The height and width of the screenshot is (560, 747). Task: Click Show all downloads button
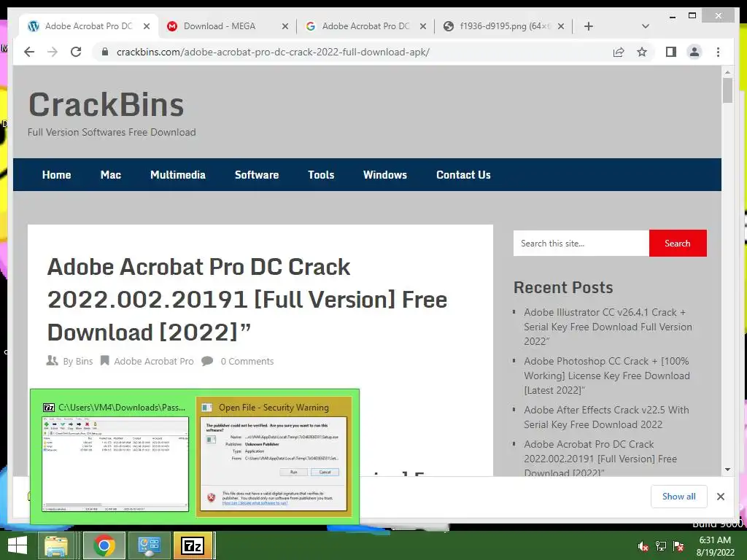click(679, 496)
